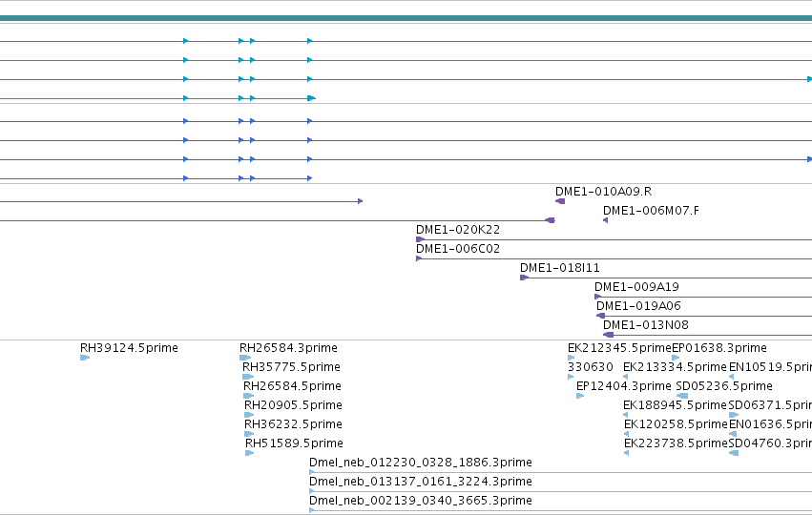Click the RH26584.3prime EST label
This screenshot has width=812, height=515.
pos(288,348)
